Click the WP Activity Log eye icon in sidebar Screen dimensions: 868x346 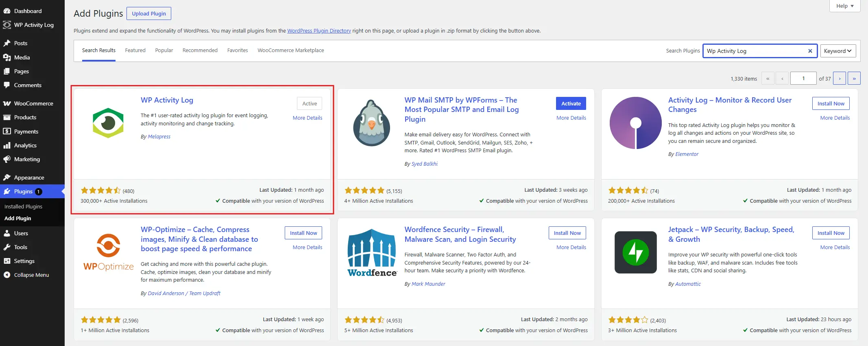coord(7,25)
